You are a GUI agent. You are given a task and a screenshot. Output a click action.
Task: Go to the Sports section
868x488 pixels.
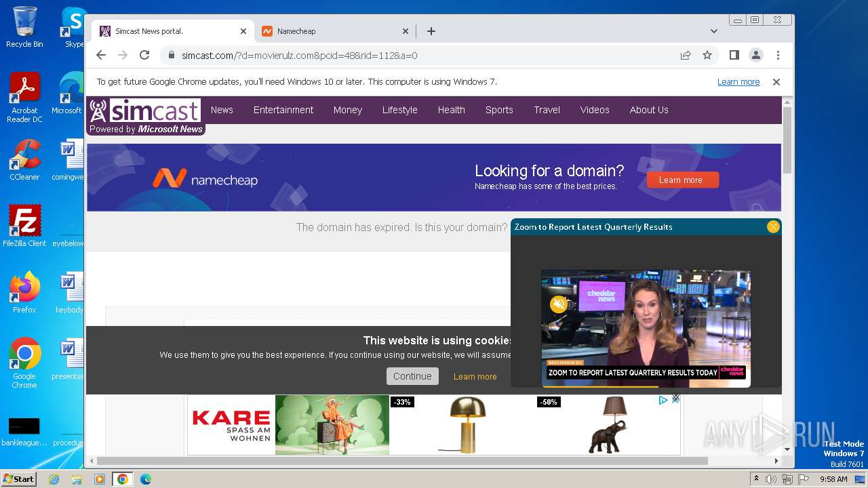click(x=499, y=110)
